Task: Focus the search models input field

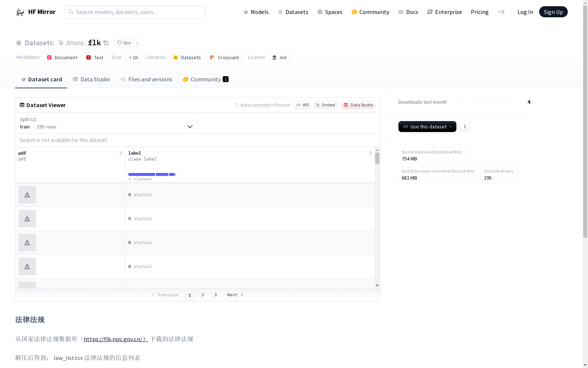Action: (135, 12)
